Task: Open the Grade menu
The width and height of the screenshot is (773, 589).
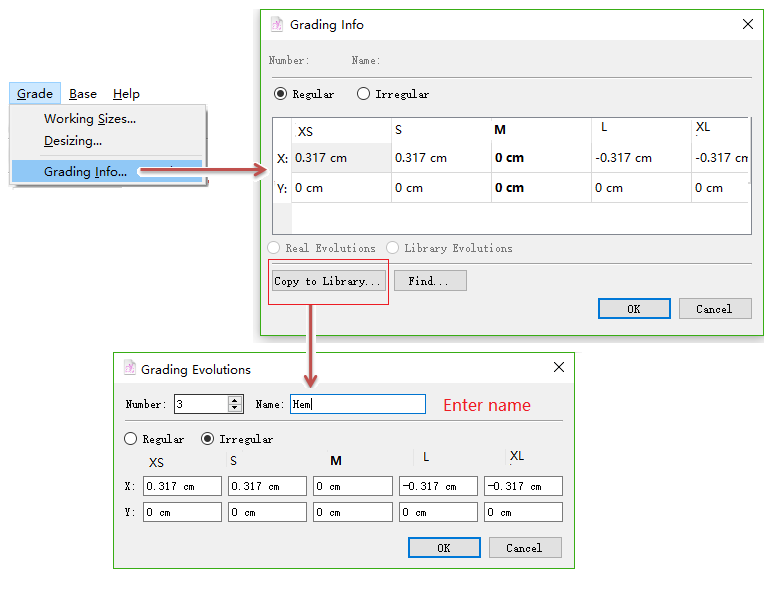Action: (35, 94)
